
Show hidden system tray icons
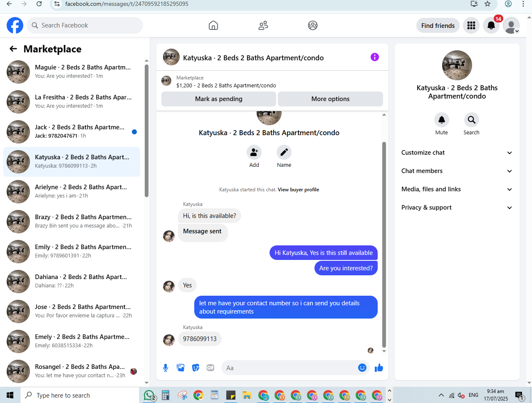441,395
